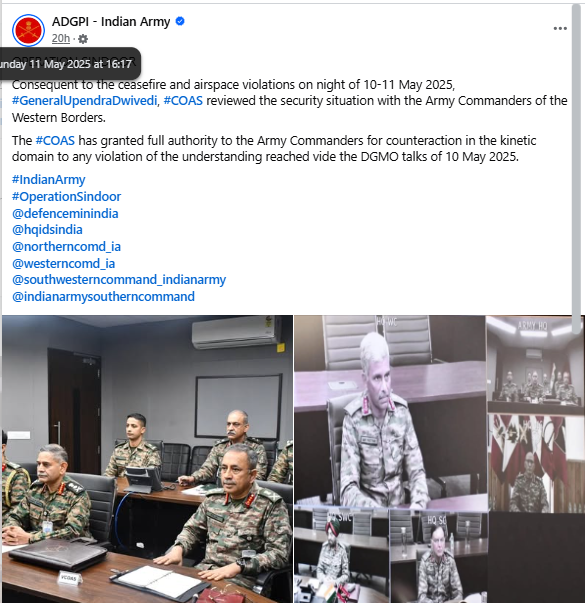The height and width of the screenshot is (603, 585).
Task: Click the blue verified badge icon
Action: (180, 21)
